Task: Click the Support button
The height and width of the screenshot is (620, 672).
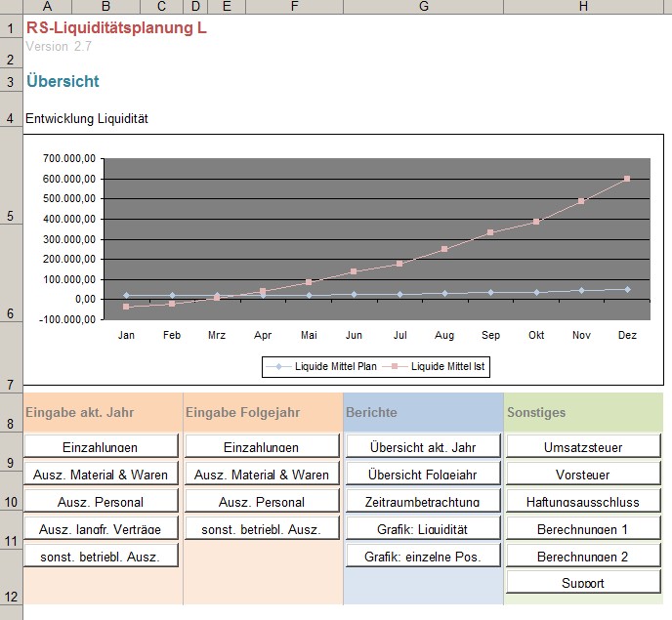Action: tap(583, 583)
